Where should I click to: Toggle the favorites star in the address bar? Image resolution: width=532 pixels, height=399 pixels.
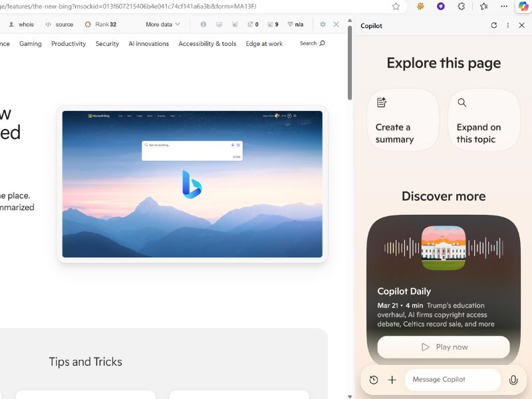(x=396, y=7)
